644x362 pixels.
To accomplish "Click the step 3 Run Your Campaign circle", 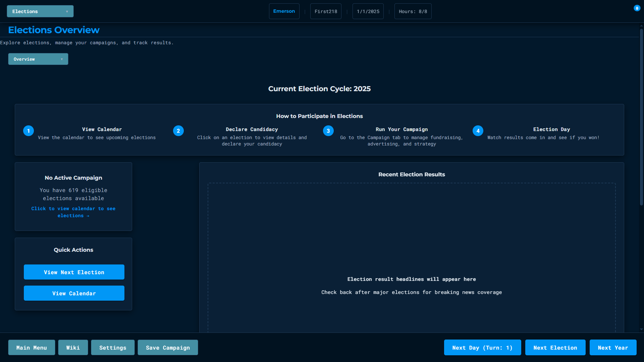I will (x=328, y=131).
